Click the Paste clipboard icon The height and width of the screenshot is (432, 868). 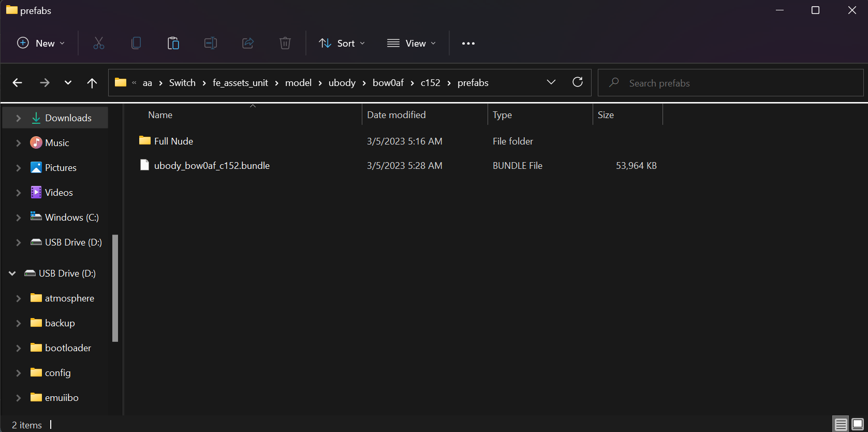[x=173, y=44]
